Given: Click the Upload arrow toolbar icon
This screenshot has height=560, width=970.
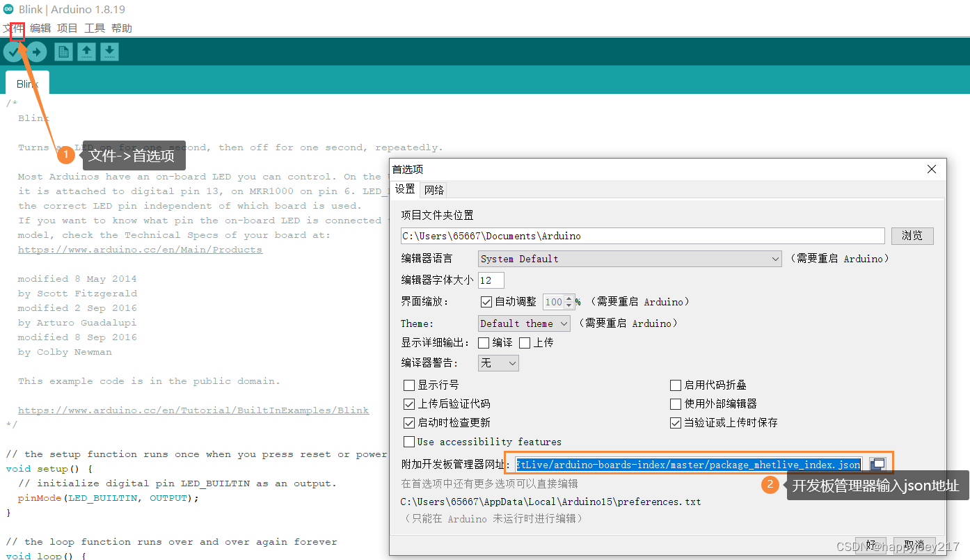Looking at the screenshot, I should [x=36, y=51].
